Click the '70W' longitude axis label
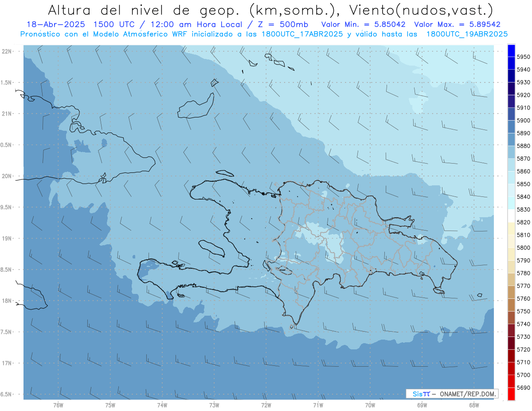The height and width of the screenshot is (411, 532). (370, 405)
